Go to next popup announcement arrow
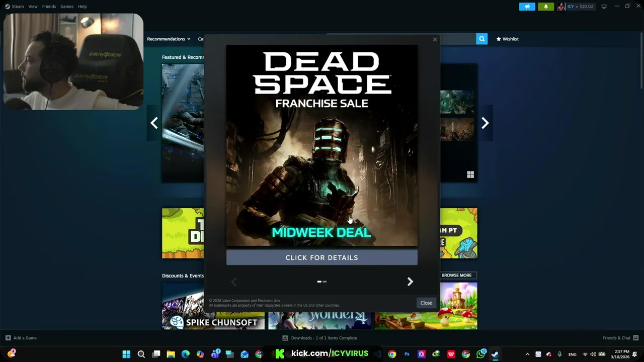Viewport: 644px width, 362px height. click(x=410, y=282)
